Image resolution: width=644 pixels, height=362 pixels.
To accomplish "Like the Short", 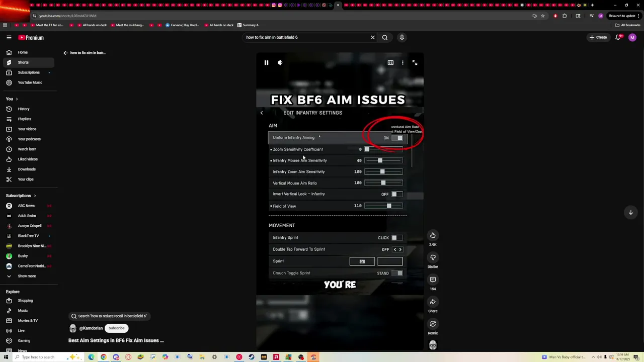I will tap(433, 235).
